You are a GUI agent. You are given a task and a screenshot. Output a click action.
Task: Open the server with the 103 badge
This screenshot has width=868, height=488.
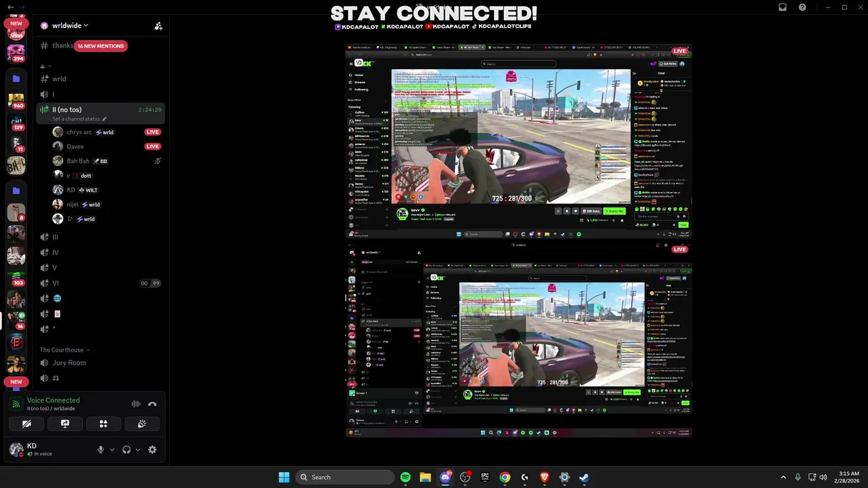tap(16, 278)
